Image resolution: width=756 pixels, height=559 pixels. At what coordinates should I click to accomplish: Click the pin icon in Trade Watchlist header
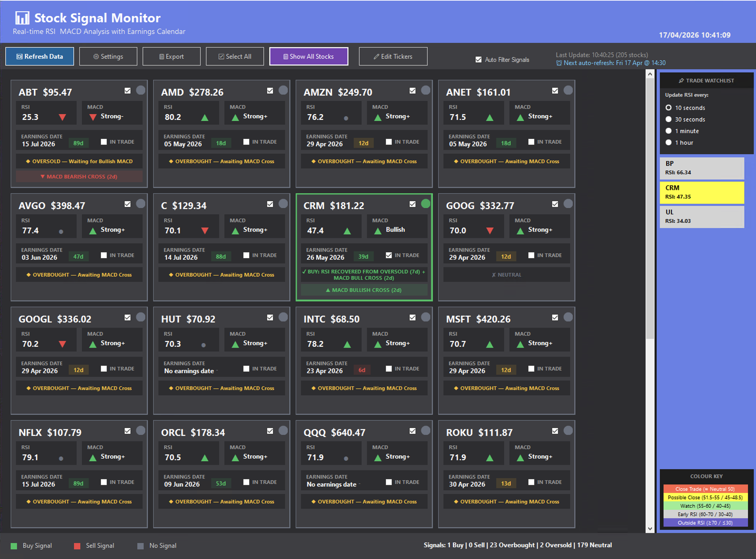[x=681, y=80]
